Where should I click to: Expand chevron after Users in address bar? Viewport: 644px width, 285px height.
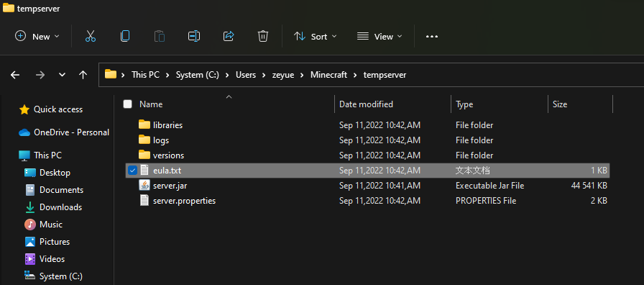click(264, 75)
